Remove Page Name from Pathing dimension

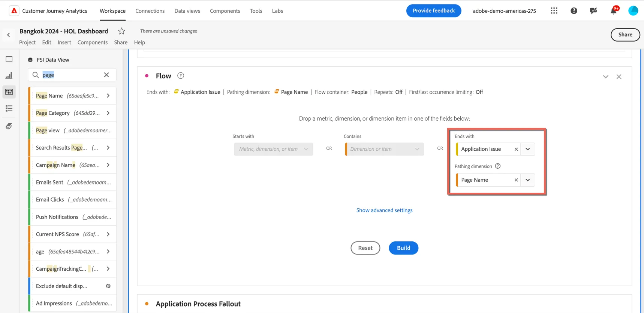[x=516, y=180]
